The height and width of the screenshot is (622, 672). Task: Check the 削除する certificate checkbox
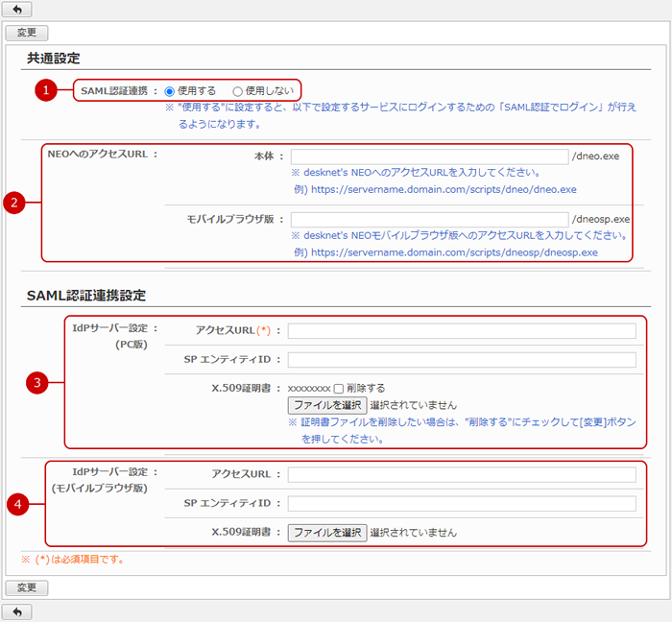click(338, 388)
